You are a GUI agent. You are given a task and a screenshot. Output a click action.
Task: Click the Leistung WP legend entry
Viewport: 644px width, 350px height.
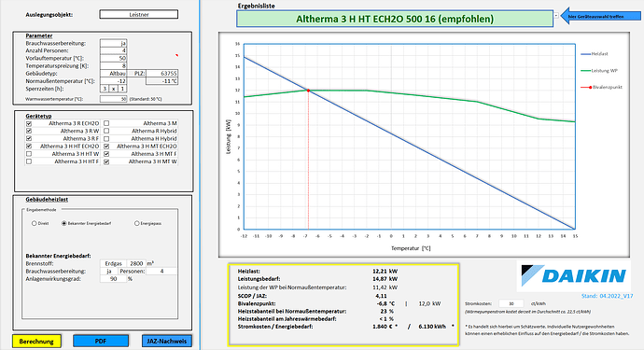pos(599,71)
